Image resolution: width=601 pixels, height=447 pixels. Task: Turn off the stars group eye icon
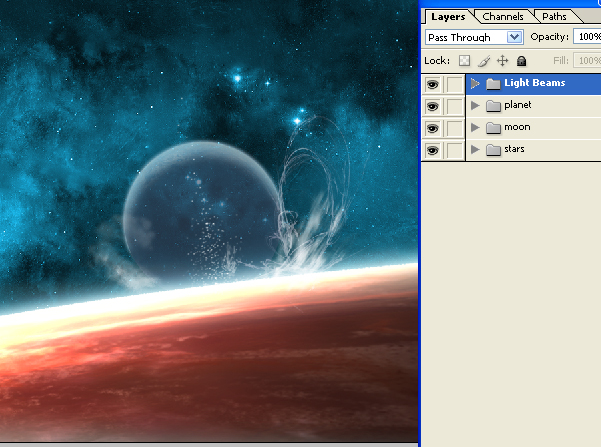click(x=432, y=150)
